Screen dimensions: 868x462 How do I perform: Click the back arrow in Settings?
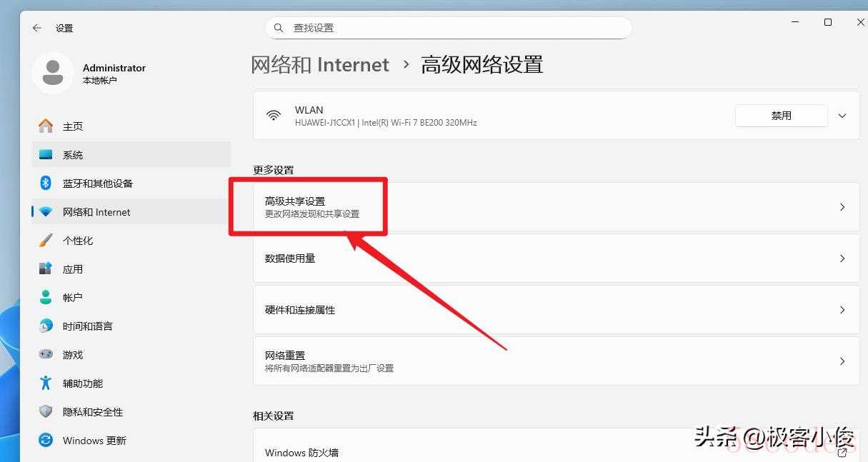point(37,28)
